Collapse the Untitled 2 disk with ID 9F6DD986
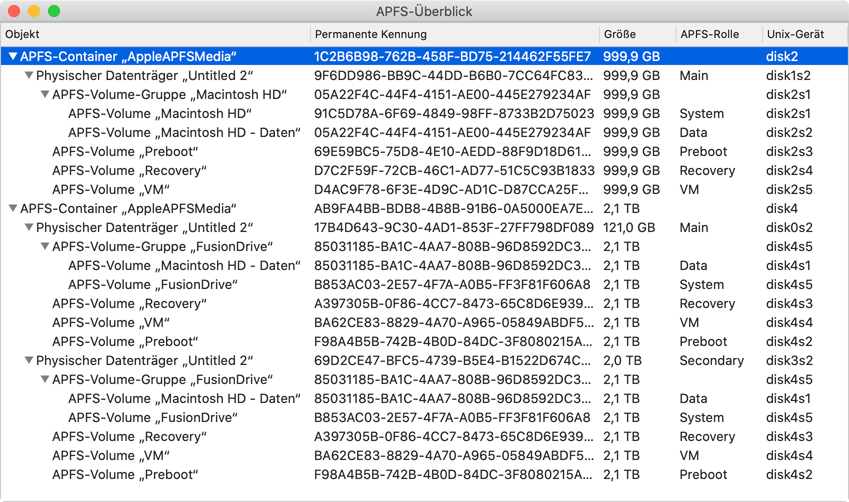The width and height of the screenshot is (849, 502). click(x=29, y=75)
